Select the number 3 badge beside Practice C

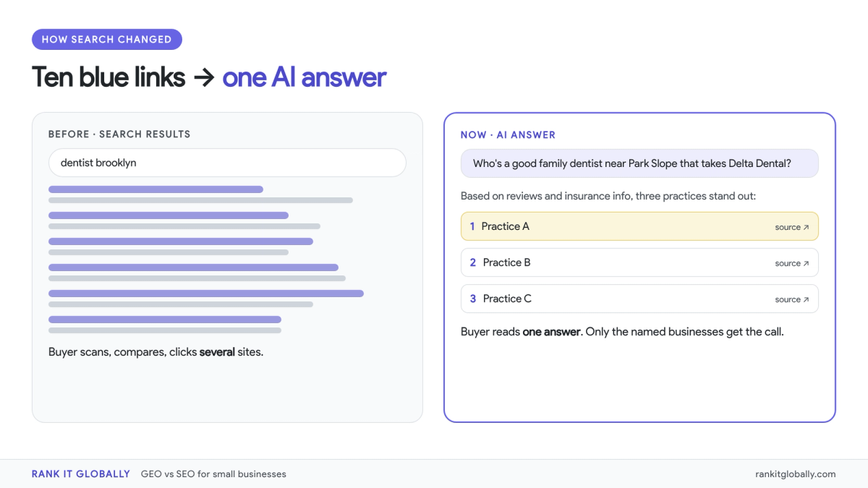[x=473, y=299]
